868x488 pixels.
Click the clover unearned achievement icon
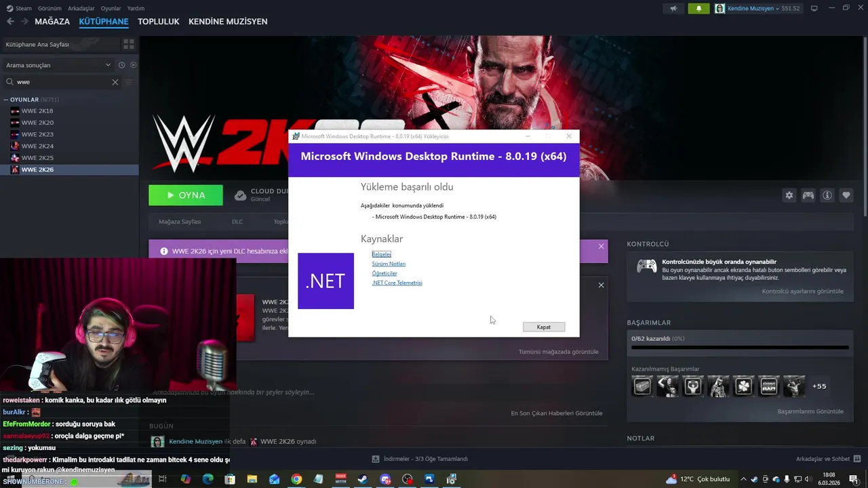coord(743,386)
